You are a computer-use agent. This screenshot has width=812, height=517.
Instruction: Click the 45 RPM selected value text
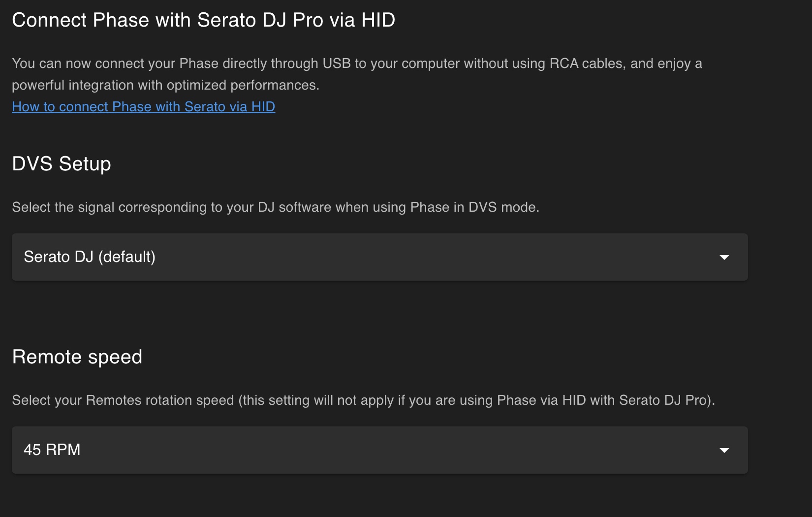coord(52,450)
